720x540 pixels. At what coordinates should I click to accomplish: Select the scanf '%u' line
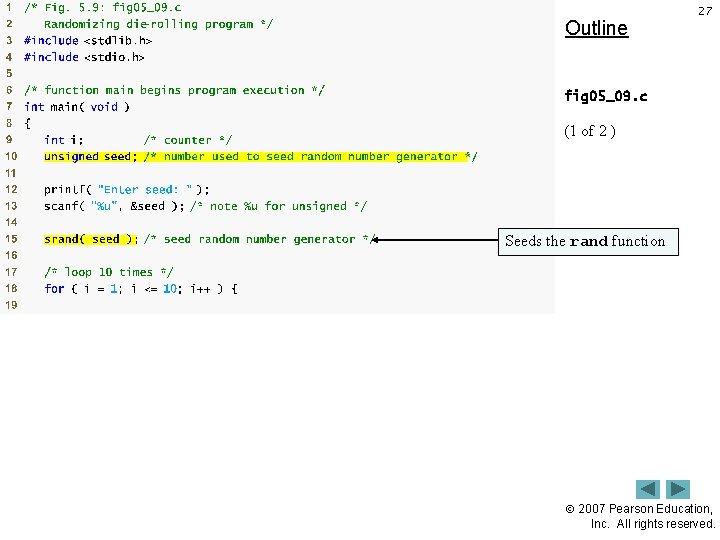click(x=114, y=206)
